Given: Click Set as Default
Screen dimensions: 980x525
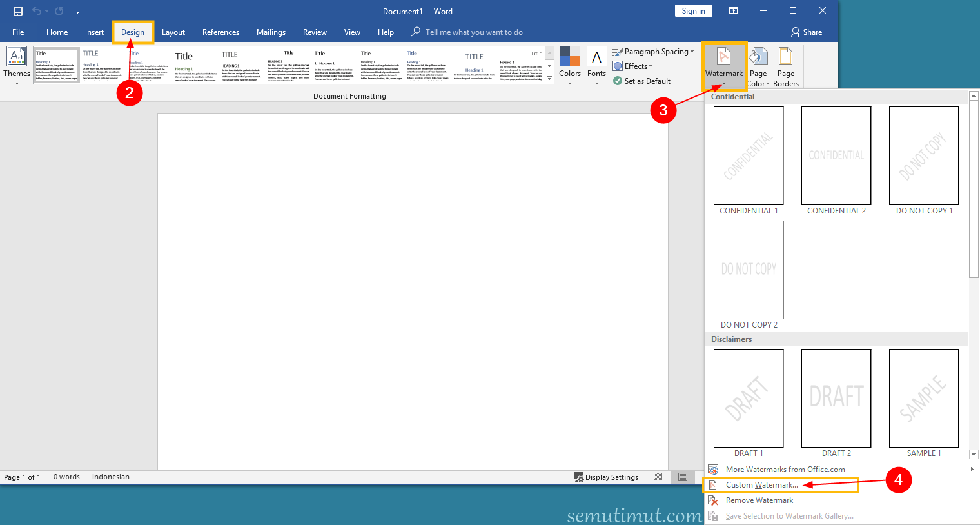Looking at the screenshot, I should pos(642,81).
